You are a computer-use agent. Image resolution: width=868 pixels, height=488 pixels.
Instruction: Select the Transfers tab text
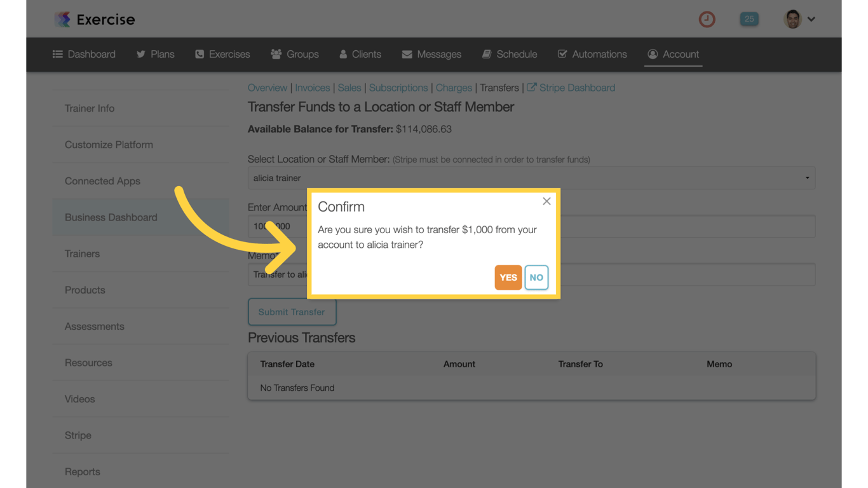499,88
